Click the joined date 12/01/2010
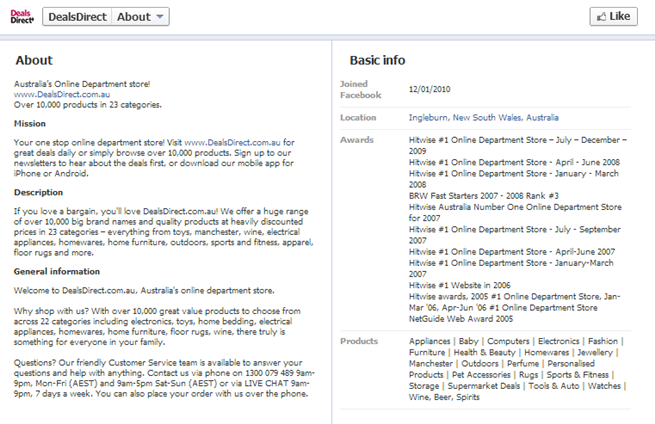The width and height of the screenshot is (655, 424). (x=429, y=89)
